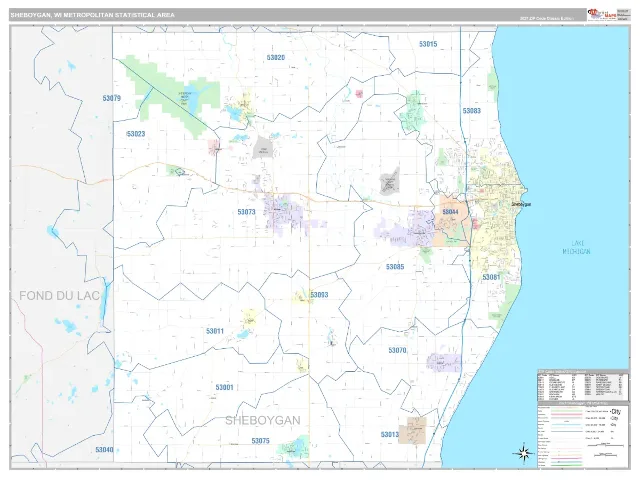Click the large SHEBOYGAN county label

coord(263,420)
